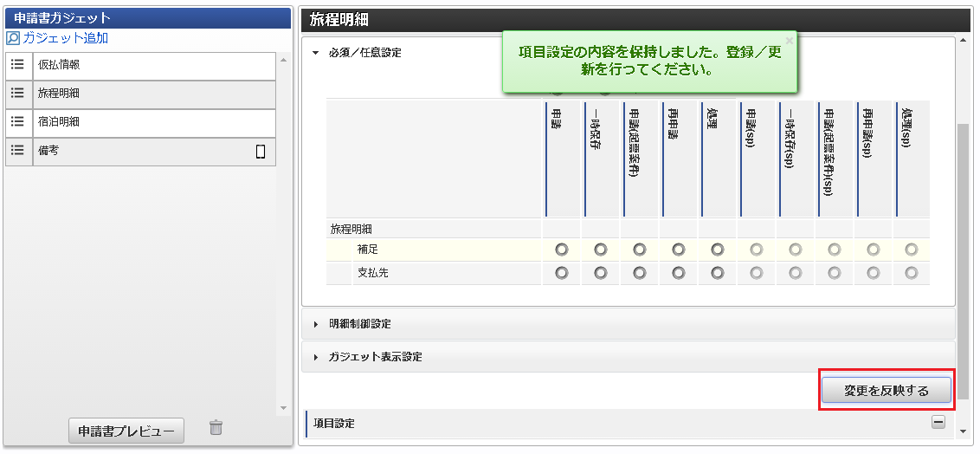
Task: Select 補足 radio under 処理 column
Action: pos(717,250)
